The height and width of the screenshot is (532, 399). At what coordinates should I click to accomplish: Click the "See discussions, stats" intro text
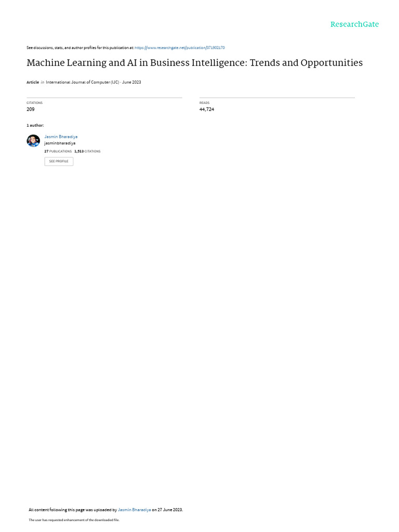[80, 48]
